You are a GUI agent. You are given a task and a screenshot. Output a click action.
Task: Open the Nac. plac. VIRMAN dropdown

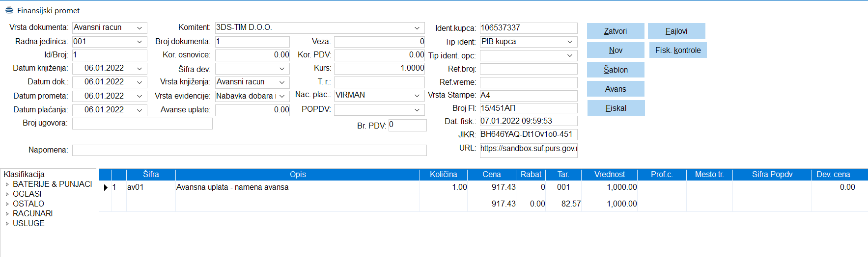417,96
